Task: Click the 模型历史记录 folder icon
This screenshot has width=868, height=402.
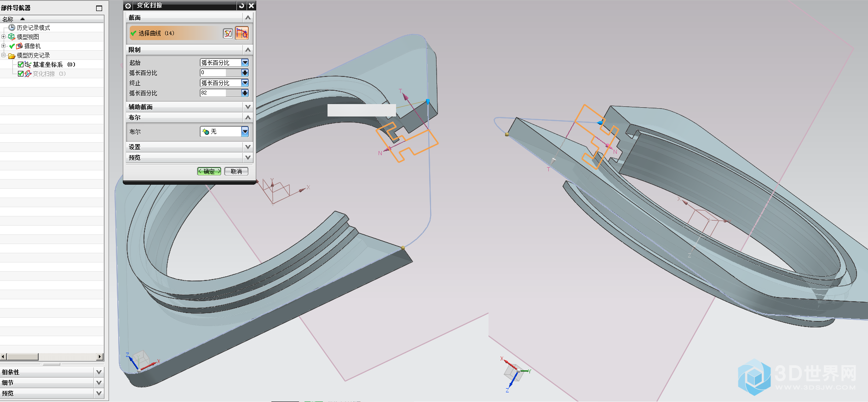Action: pos(11,56)
